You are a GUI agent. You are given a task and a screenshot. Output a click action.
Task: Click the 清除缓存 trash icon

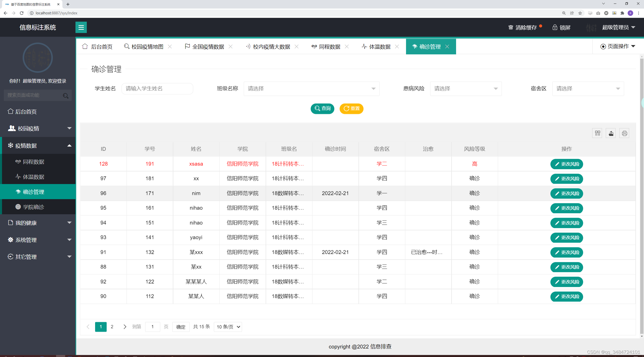[511, 27]
